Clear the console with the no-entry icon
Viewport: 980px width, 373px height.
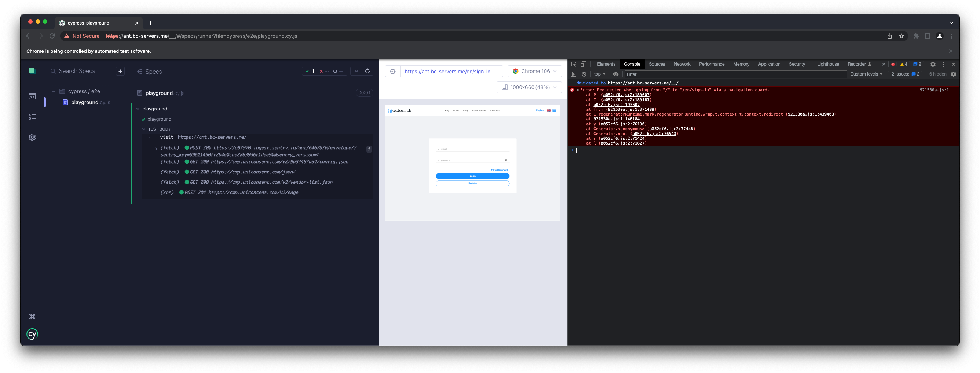pyautogui.click(x=584, y=74)
